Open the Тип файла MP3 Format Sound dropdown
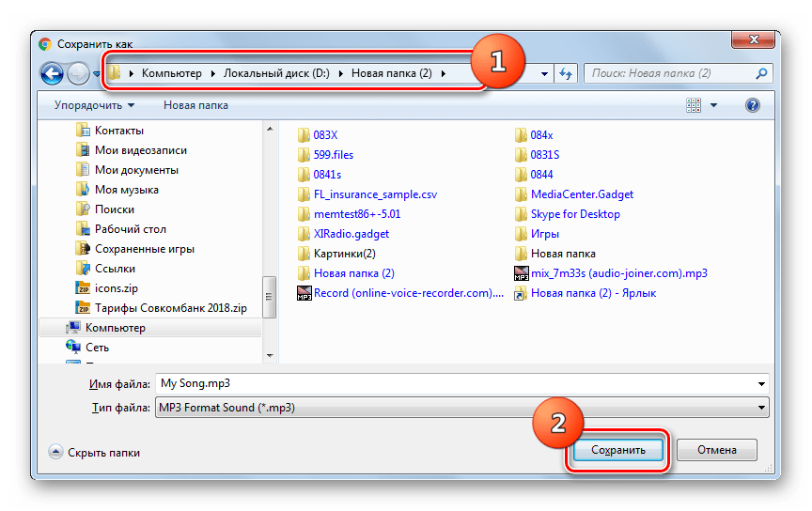 462,408
